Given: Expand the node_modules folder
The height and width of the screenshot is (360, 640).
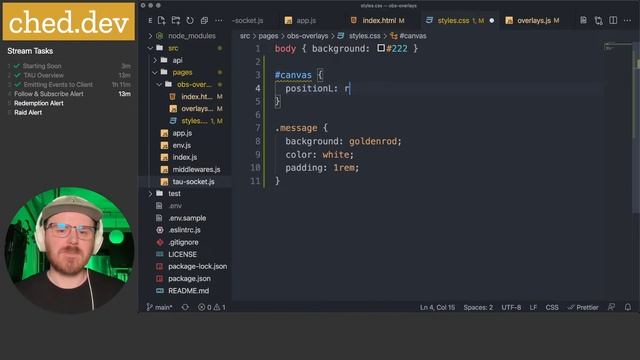Looking at the screenshot, I should tap(186, 36).
